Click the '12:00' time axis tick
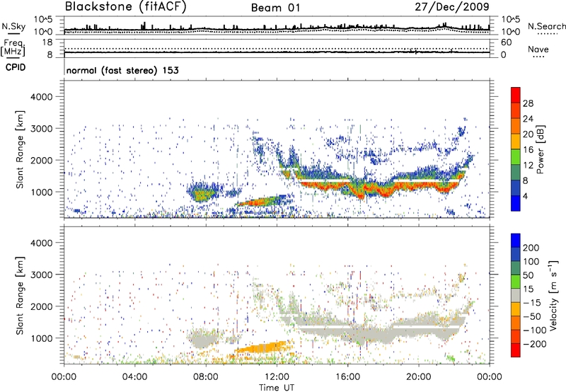 (277, 376)
